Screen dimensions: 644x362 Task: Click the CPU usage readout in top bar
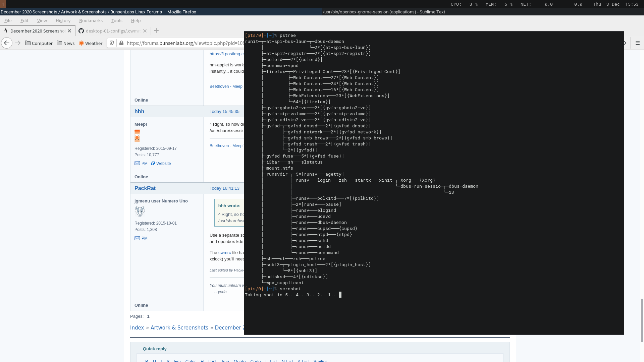464,4
